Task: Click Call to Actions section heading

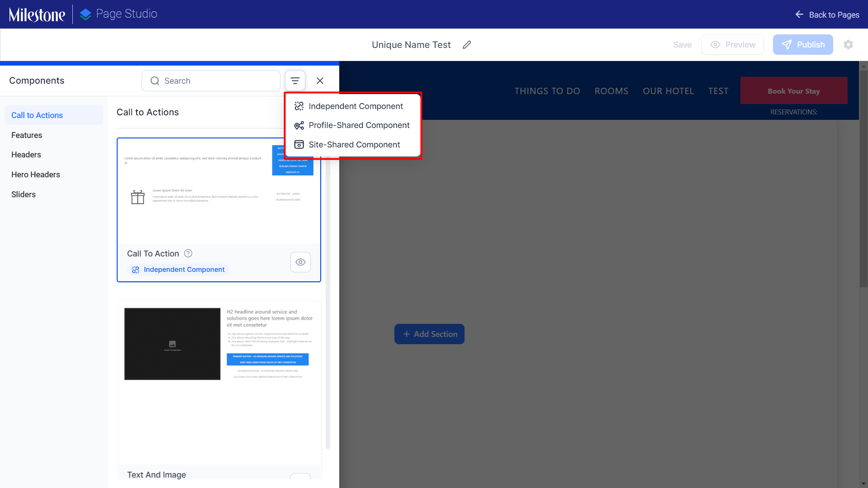Action: (147, 112)
